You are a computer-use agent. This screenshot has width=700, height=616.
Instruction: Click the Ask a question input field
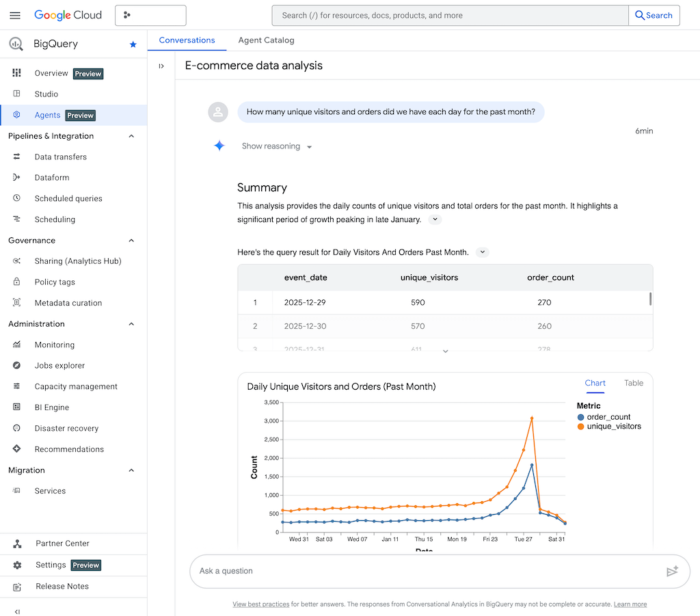point(424,571)
